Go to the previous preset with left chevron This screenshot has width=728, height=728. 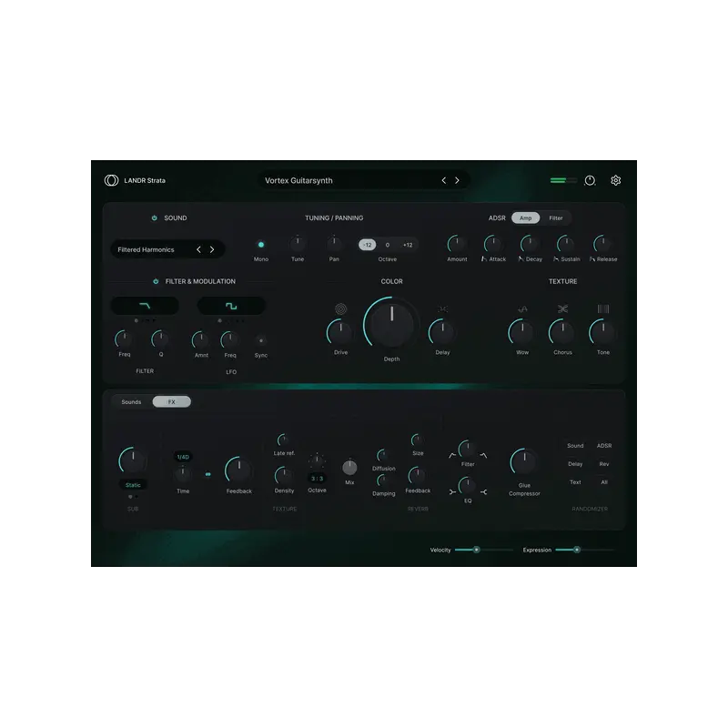point(444,180)
